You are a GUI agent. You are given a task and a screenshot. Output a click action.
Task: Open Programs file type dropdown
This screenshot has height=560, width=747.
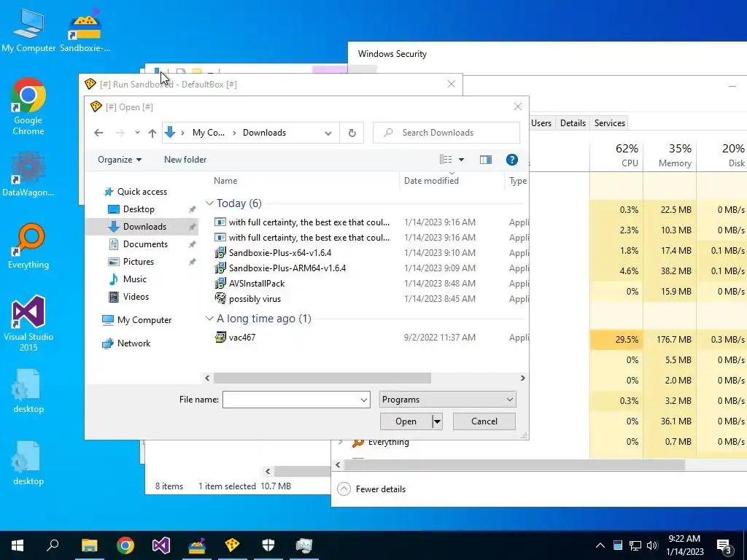click(447, 400)
